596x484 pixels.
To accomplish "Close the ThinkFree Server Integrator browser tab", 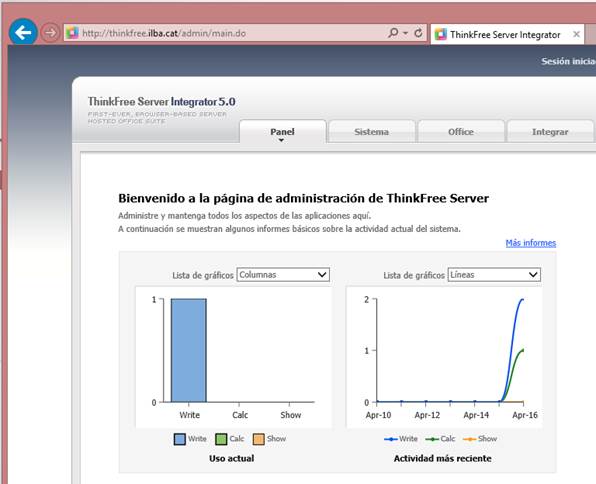I will 576,34.
